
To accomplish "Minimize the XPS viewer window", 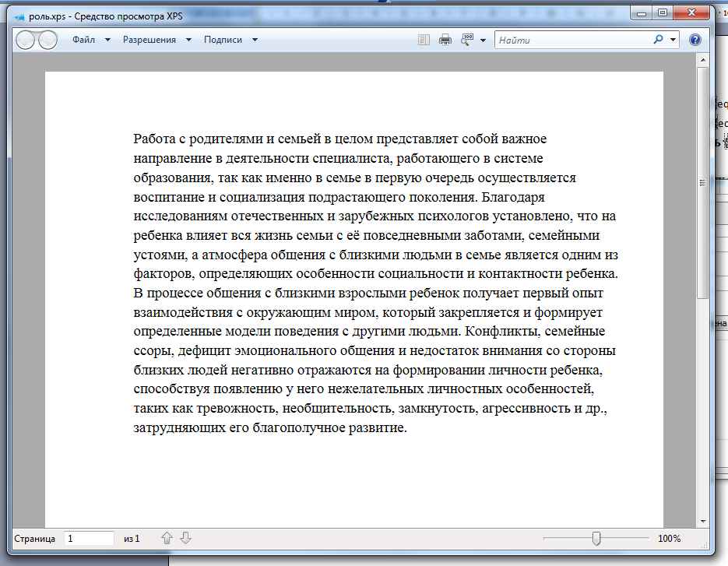I will (x=642, y=13).
